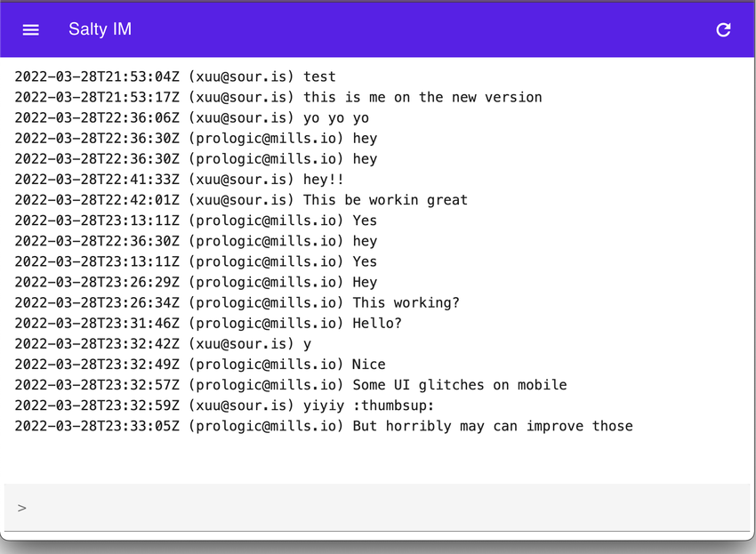
Task: Select the message 'test' from xuu@sour.is
Action: click(175, 76)
